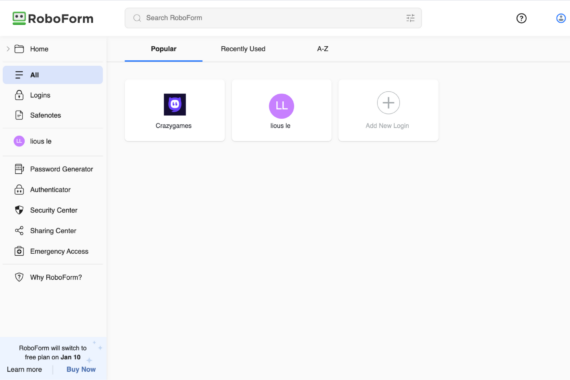This screenshot has height=380, width=570.
Task: Click the Authenticator lock icon
Action: pos(19,189)
